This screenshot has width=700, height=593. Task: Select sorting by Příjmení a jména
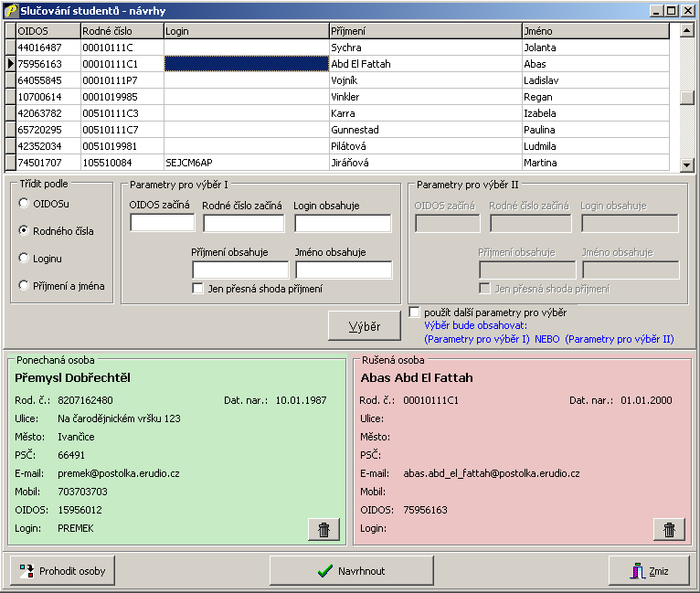pyautogui.click(x=25, y=286)
